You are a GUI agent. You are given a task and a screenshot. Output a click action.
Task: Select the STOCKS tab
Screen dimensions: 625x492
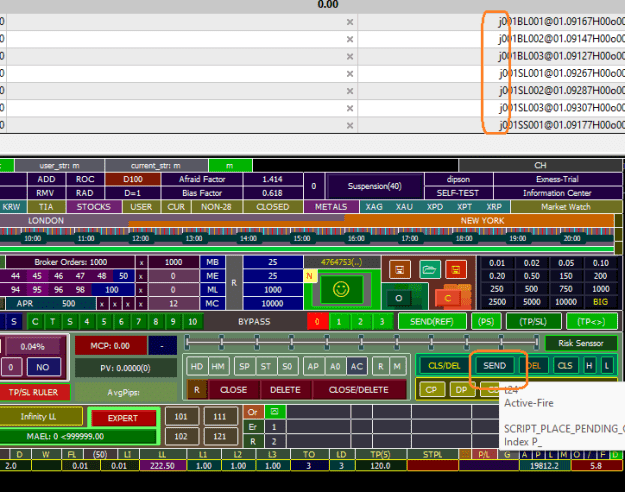coord(94,207)
